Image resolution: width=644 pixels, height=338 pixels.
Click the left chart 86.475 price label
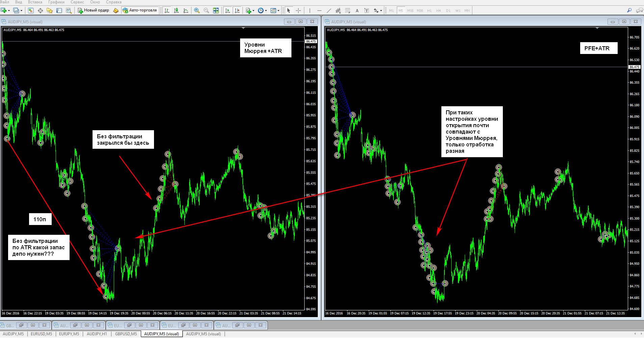coord(311,41)
